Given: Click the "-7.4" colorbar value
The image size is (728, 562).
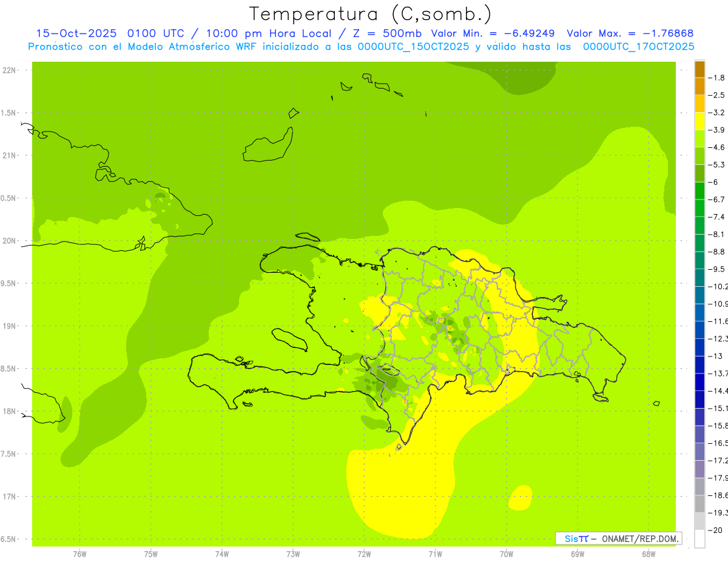Looking at the screenshot, I should (718, 217).
